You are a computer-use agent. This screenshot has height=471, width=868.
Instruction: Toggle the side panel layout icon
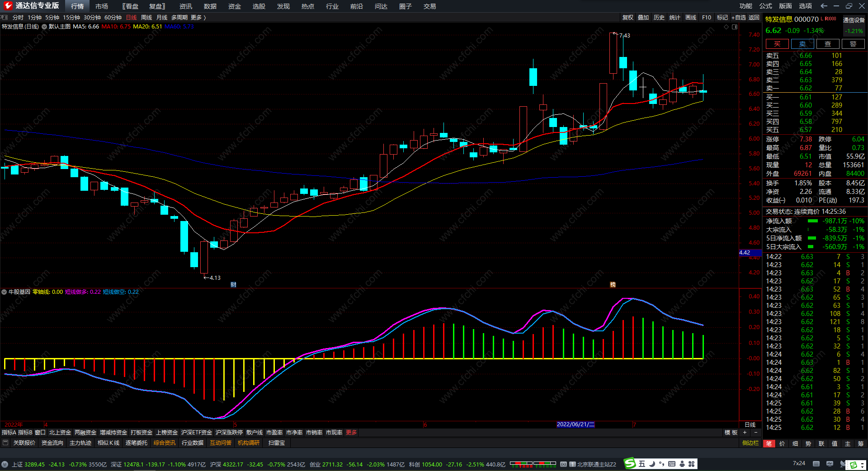(735, 27)
